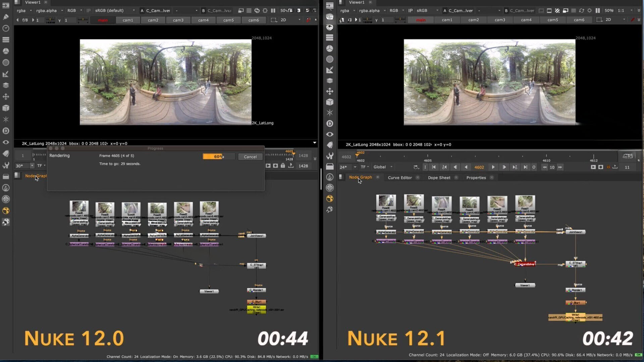Select cam1 view in left viewer
This screenshot has height=362, width=644.
click(x=128, y=20)
